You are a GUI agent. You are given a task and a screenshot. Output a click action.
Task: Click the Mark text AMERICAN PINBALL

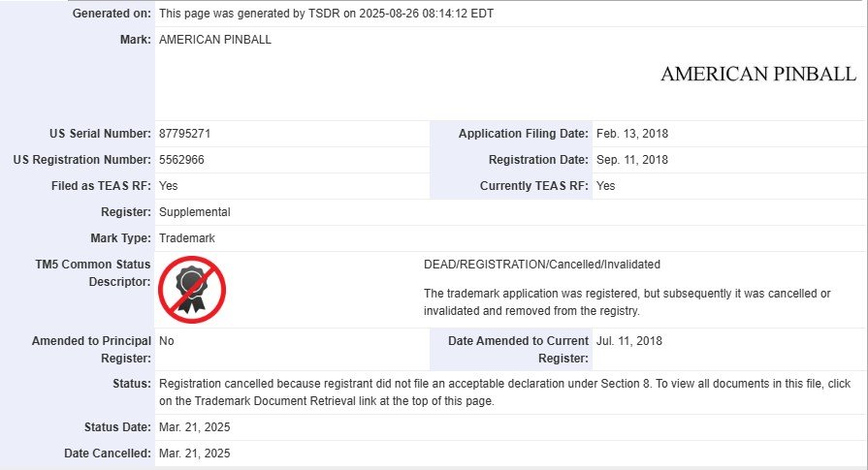click(x=215, y=40)
